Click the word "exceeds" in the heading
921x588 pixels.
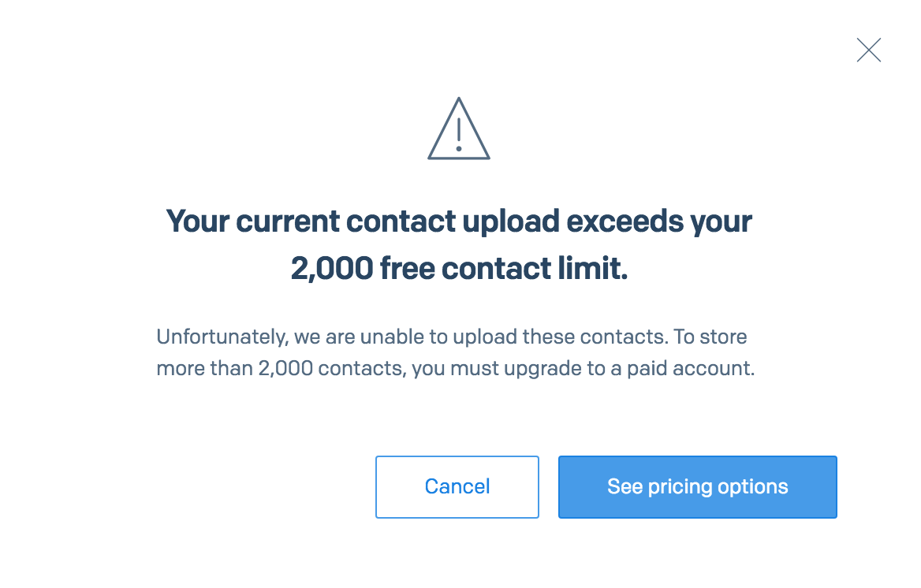click(x=625, y=221)
